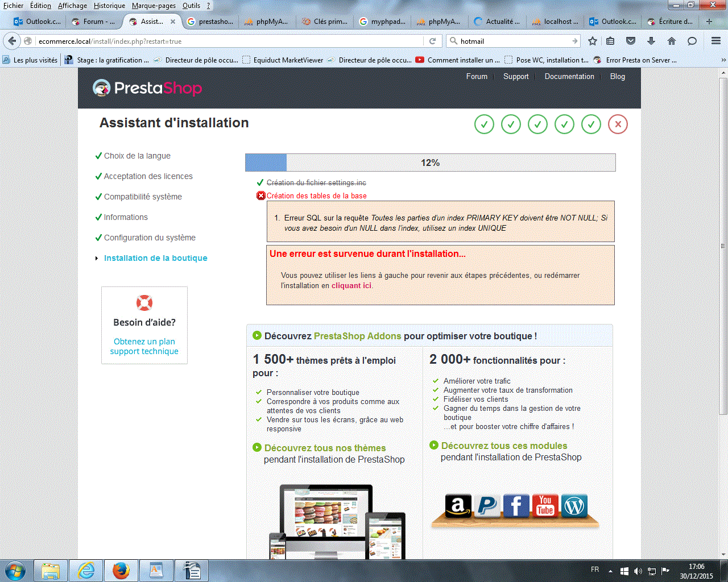This screenshot has width=728, height=582.
Task: Open the Support link in header
Action: (x=516, y=76)
